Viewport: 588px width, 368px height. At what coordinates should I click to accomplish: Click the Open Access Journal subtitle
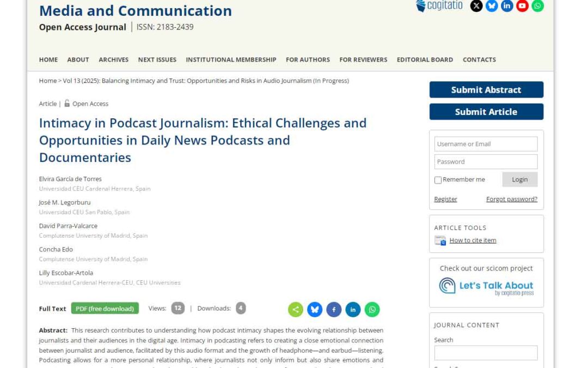(x=83, y=27)
